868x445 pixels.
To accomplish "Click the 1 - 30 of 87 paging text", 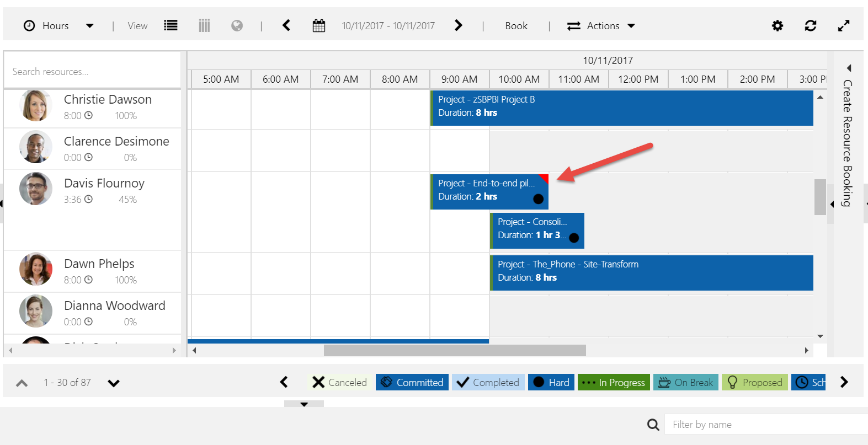I will click(x=67, y=382).
